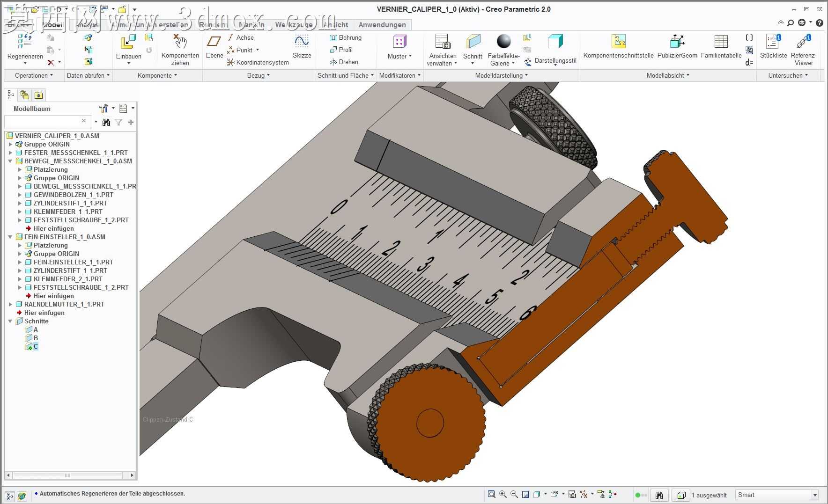This screenshot has width=828, height=504.
Task: Insert a Koordinatensystem
Action: pyautogui.click(x=258, y=62)
